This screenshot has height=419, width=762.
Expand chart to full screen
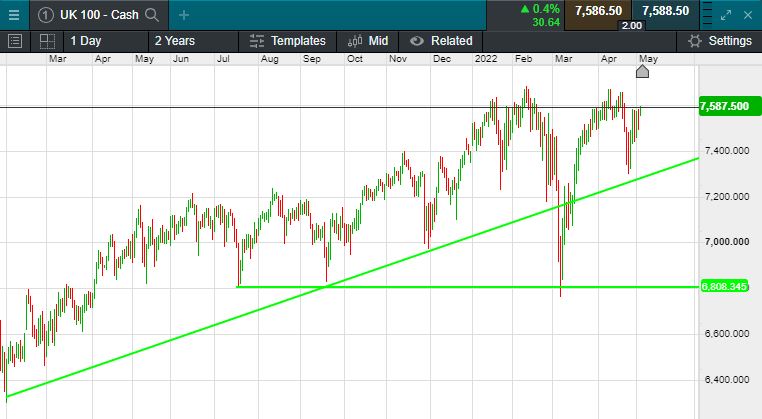[x=726, y=15]
